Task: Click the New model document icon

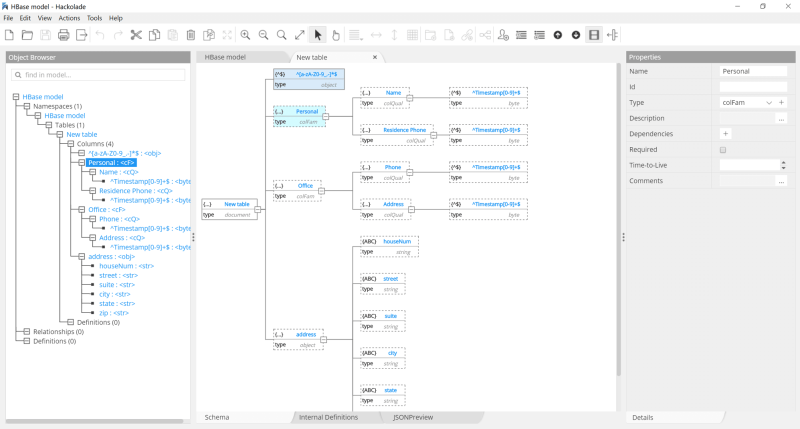Action: pos(9,35)
